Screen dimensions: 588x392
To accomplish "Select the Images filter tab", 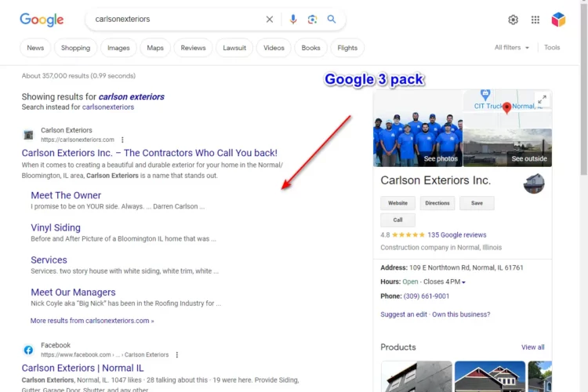I will pos(118,48).
